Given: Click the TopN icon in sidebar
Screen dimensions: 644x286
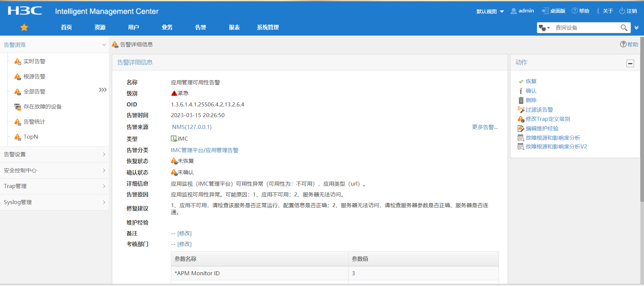Looking at the screenshot, I should point(18,137).
